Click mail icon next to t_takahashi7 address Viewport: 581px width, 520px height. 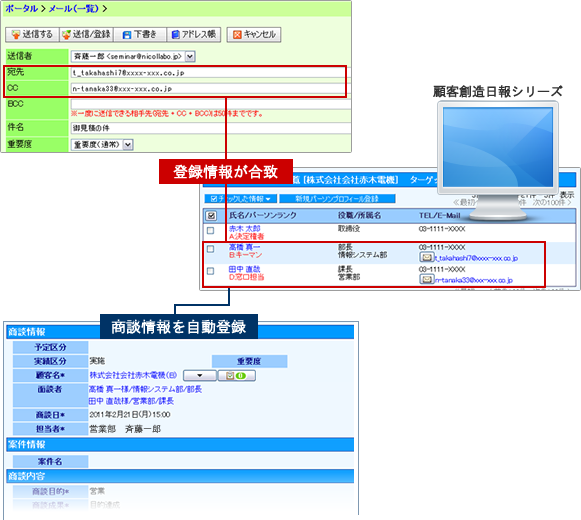tap(426, 257)
